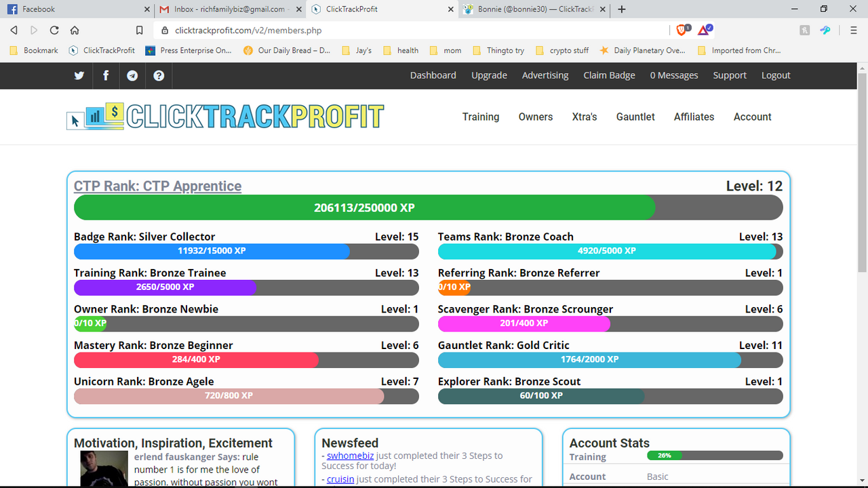
Task: Open Daily Planetary Overview bookmark
Action: (x=642, y=50)
